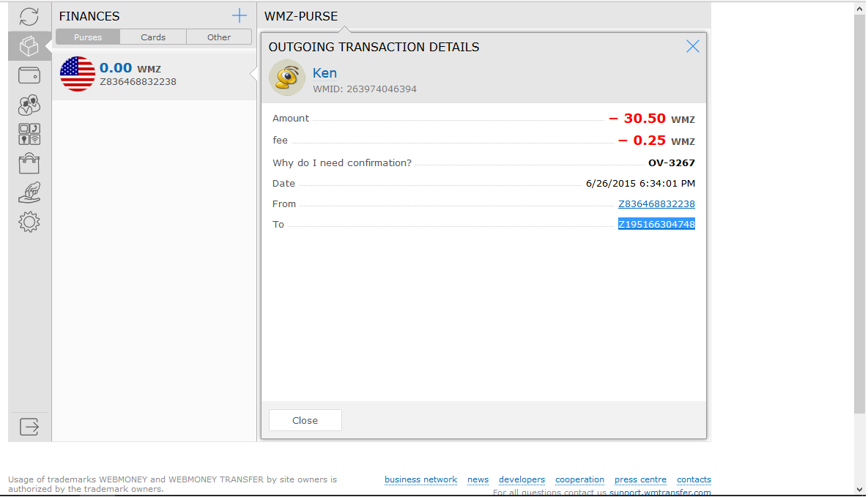The image size is (868, 497).
Task: Click the scrollbar down arrow
Action: pyautogui.click(x=859, y=489)
